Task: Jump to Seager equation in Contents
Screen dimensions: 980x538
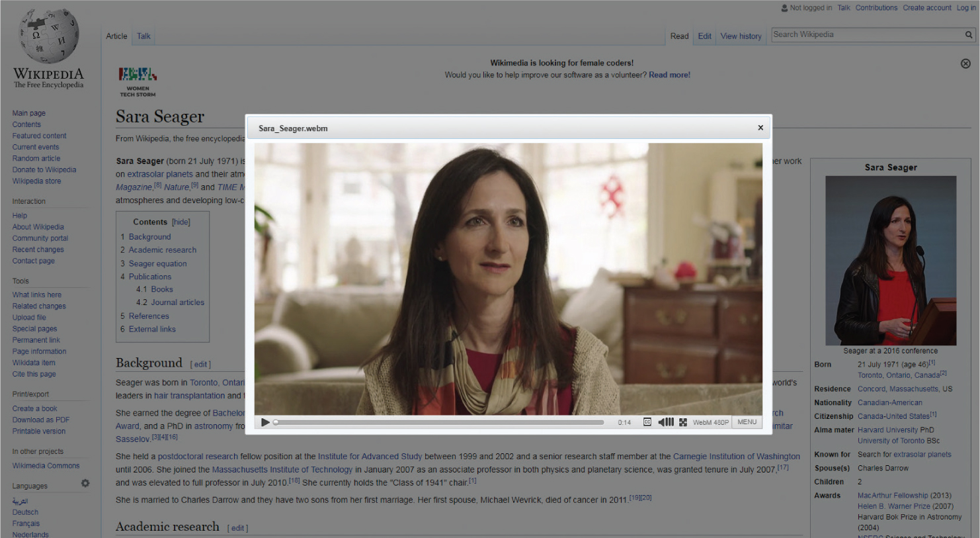Action: coord(157,263)
